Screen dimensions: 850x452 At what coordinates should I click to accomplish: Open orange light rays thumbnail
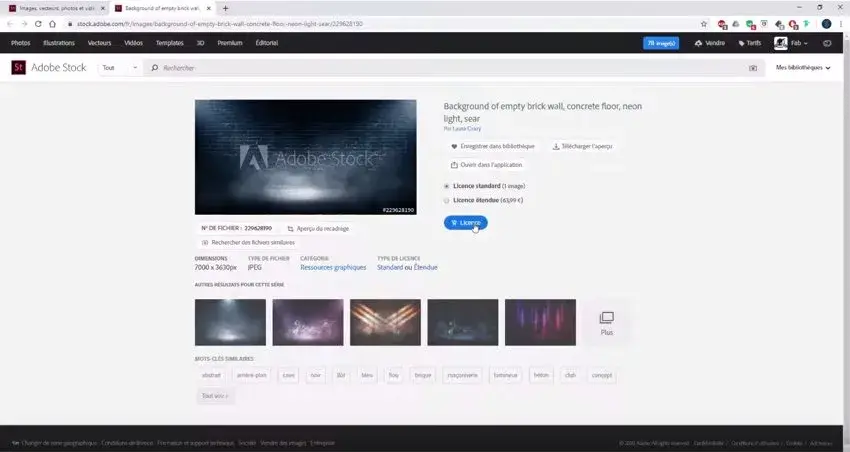click(x=385, y=322)
